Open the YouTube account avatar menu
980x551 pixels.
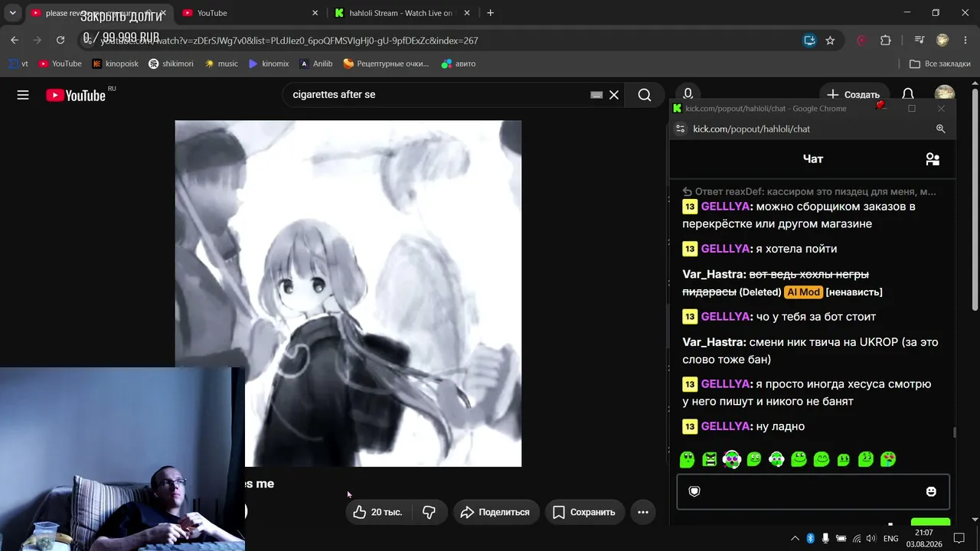pos(945,94)
